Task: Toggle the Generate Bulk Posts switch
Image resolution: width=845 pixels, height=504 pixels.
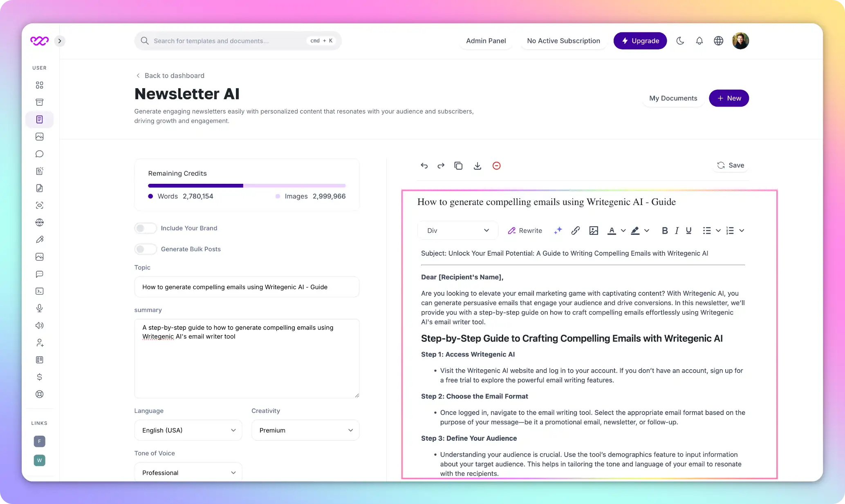Action: 144,249
